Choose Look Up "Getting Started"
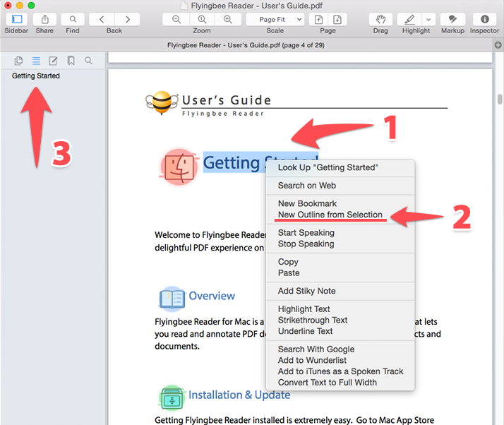504x425 pixels. 340,167
